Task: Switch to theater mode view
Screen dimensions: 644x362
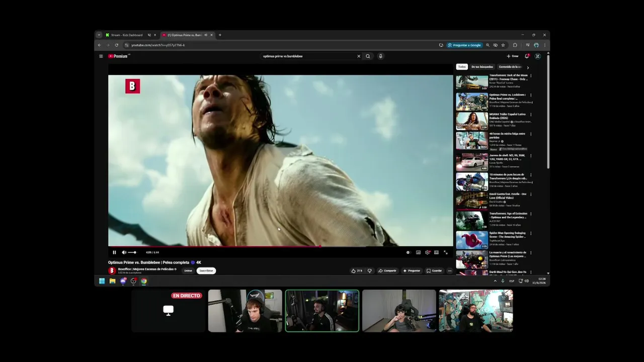Action: click(x=436, y=252)
